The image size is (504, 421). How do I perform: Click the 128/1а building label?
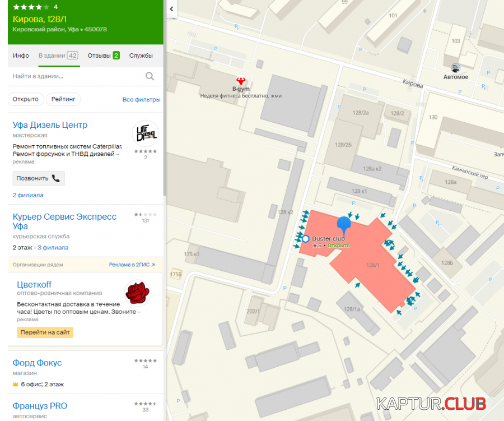click(352, 309)
